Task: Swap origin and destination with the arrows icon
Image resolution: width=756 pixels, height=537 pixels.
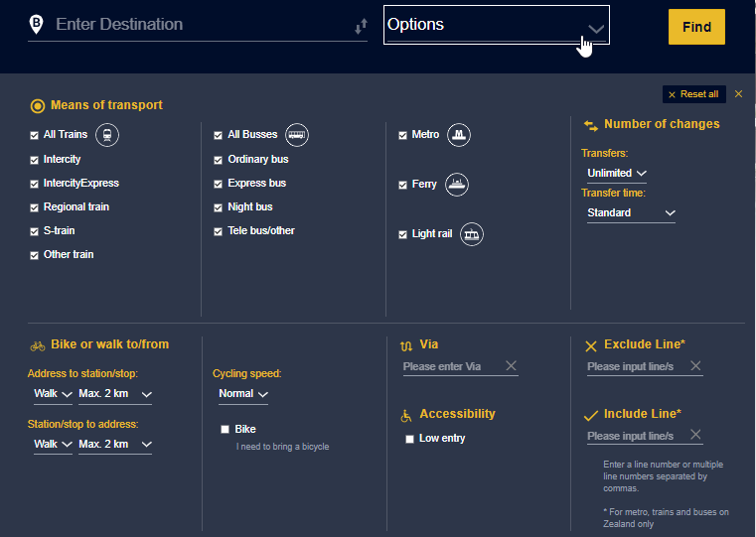Action: (x=362, y=27)
